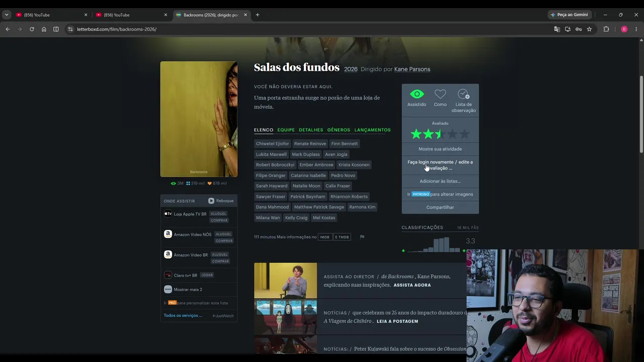Close the Backrooms (2026) tab

(246, 15)
